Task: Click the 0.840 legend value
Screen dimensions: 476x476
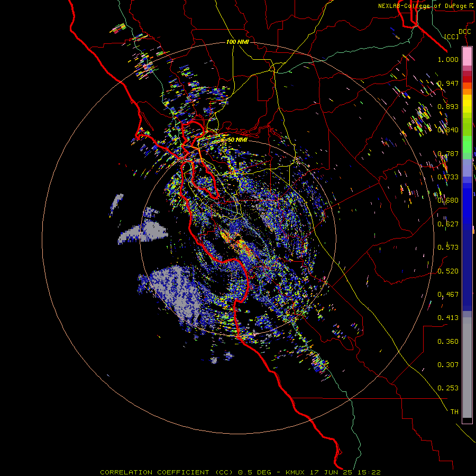Action: click(x=448, y=130)
